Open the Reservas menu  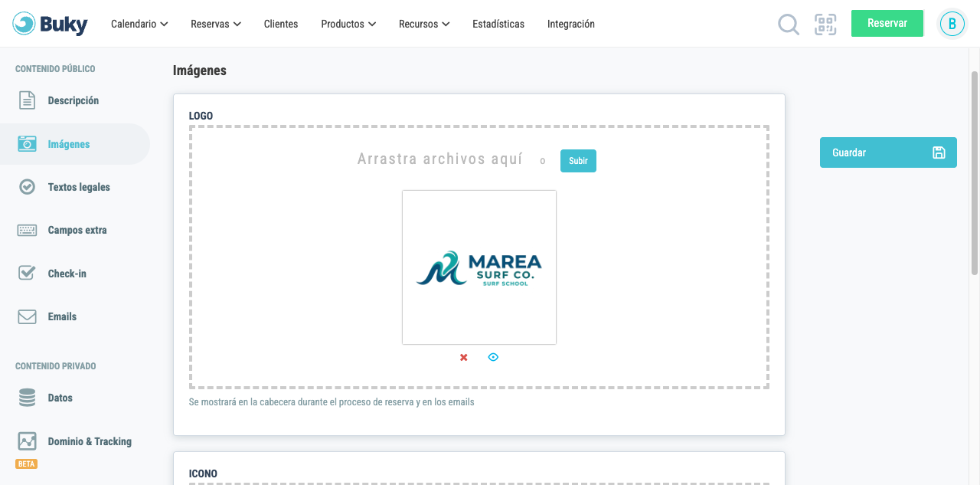point(216,24)
